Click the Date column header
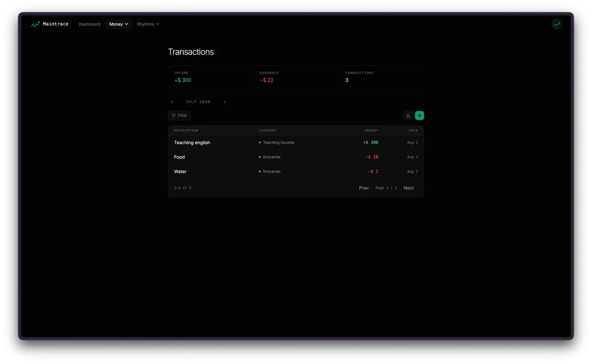This screenshot has height=364, width=592. [x=413, y=131]
